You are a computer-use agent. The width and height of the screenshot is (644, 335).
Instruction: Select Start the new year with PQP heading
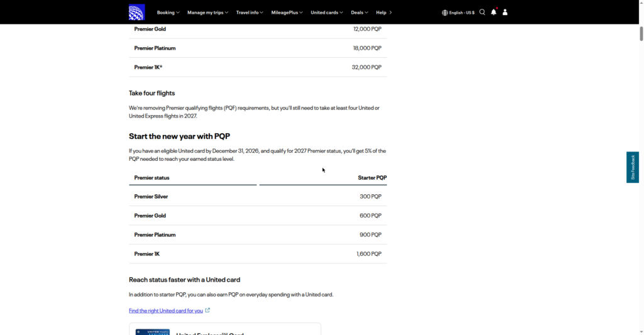(x=179, y=136)
